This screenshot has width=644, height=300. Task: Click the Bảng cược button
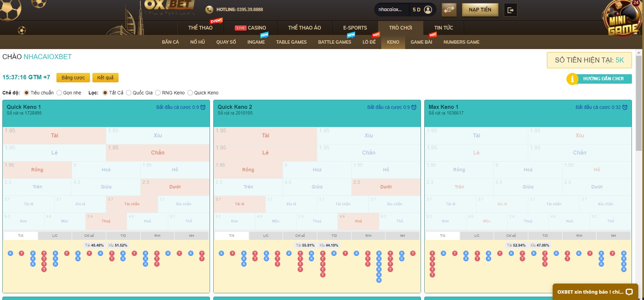[73, 78]
